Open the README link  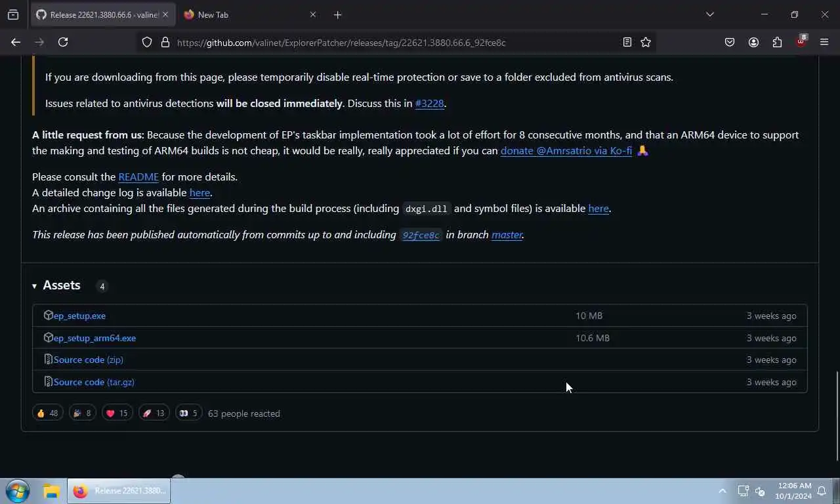(x=138, y=177)
